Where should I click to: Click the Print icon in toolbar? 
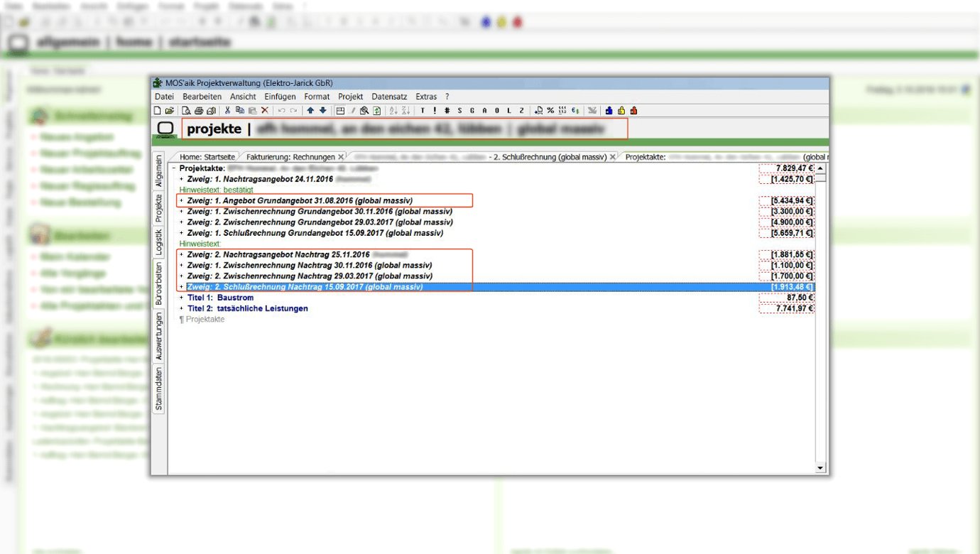pos(199,111)
